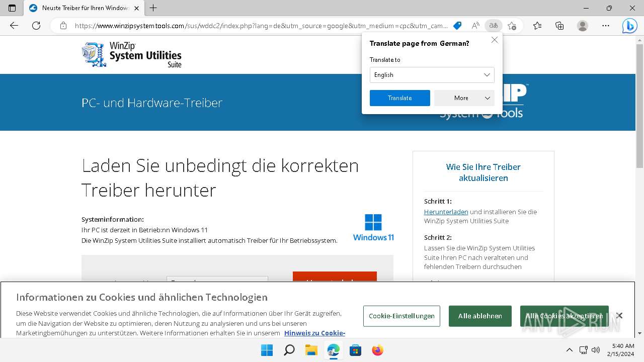Open a new tab with plus
Image resolution: width=644 pixels, height=362 pixels.
(153, 8)
